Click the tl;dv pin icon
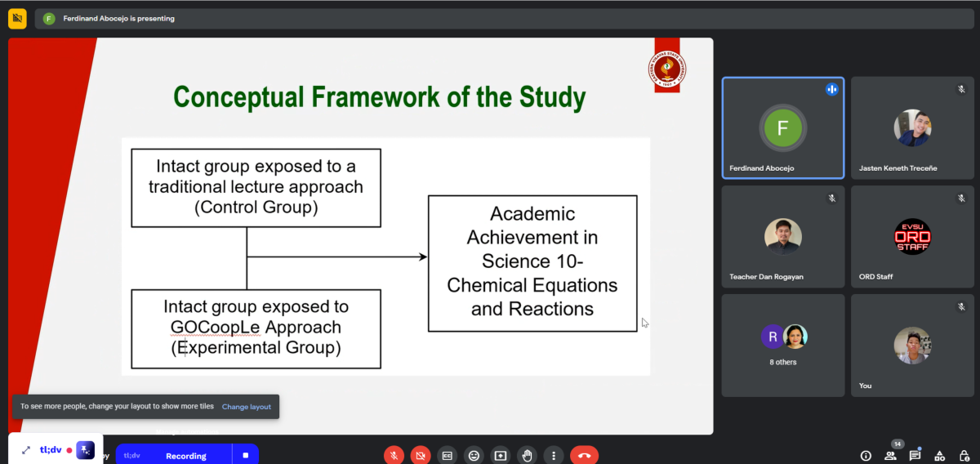The height and width of the screenshot is (464, 980). click(x=85, y=450)
